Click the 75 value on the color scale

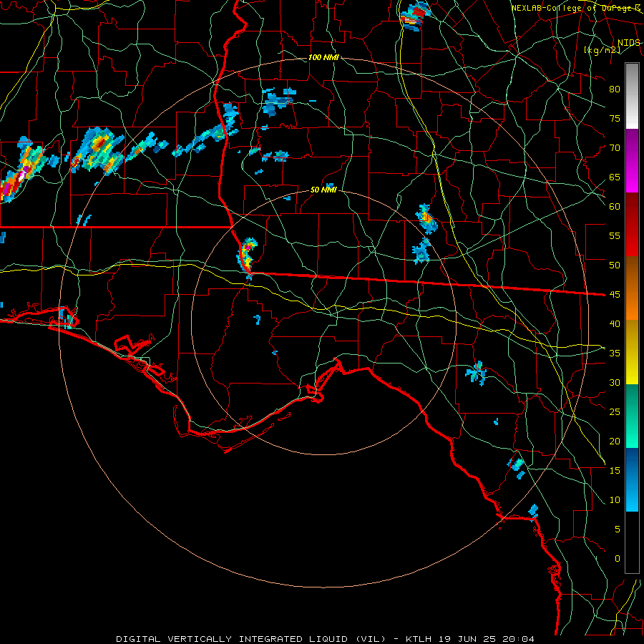pos(615,118)
